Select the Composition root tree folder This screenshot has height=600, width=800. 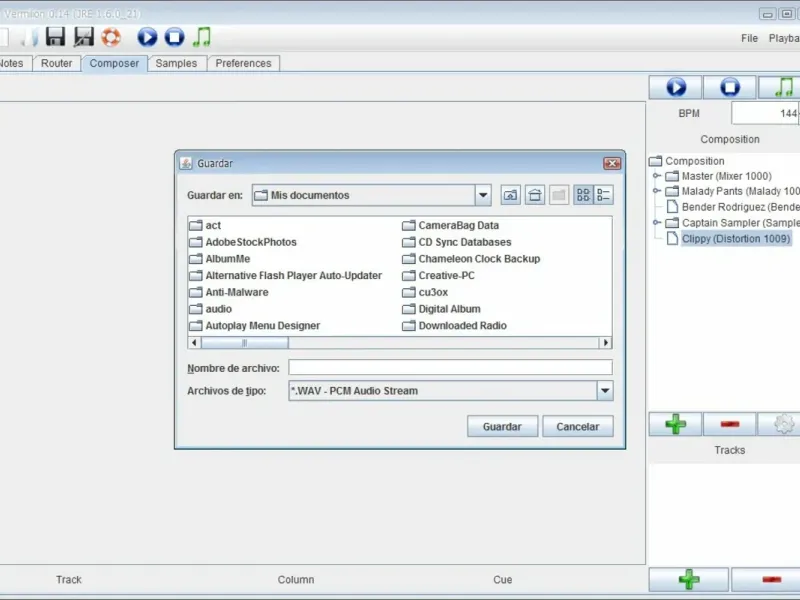coord(687,161)
